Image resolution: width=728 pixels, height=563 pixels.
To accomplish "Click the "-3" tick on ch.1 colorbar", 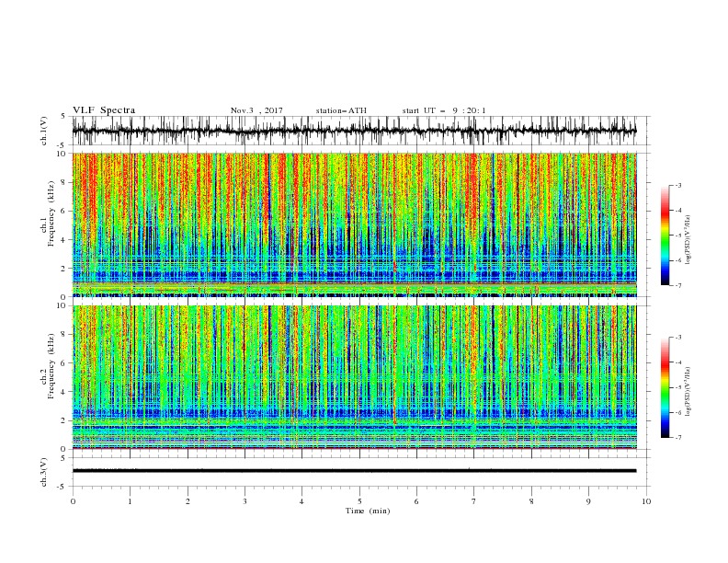I will click(677, 185).
